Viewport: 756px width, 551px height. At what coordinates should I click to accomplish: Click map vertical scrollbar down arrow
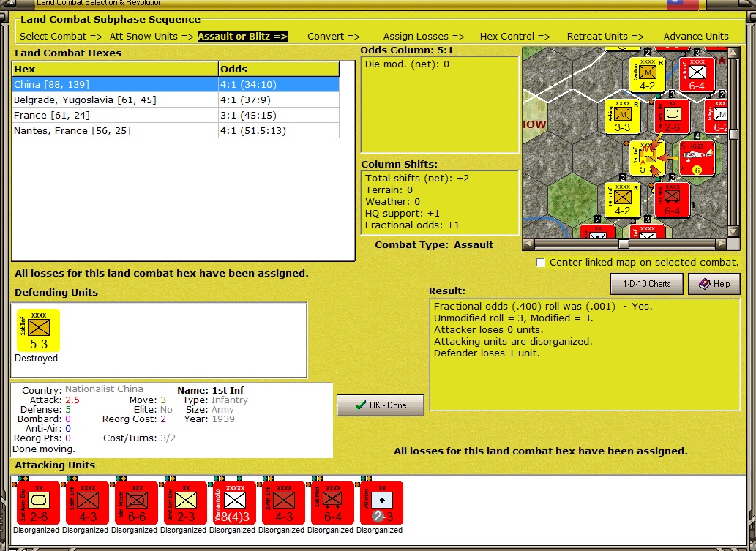733,232
